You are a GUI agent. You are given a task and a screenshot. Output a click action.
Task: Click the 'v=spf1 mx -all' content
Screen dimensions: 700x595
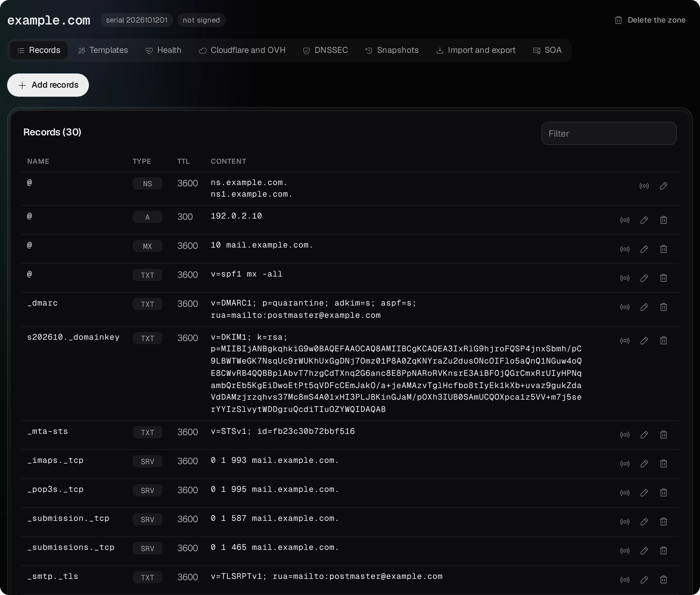click(x=247, y=274)
